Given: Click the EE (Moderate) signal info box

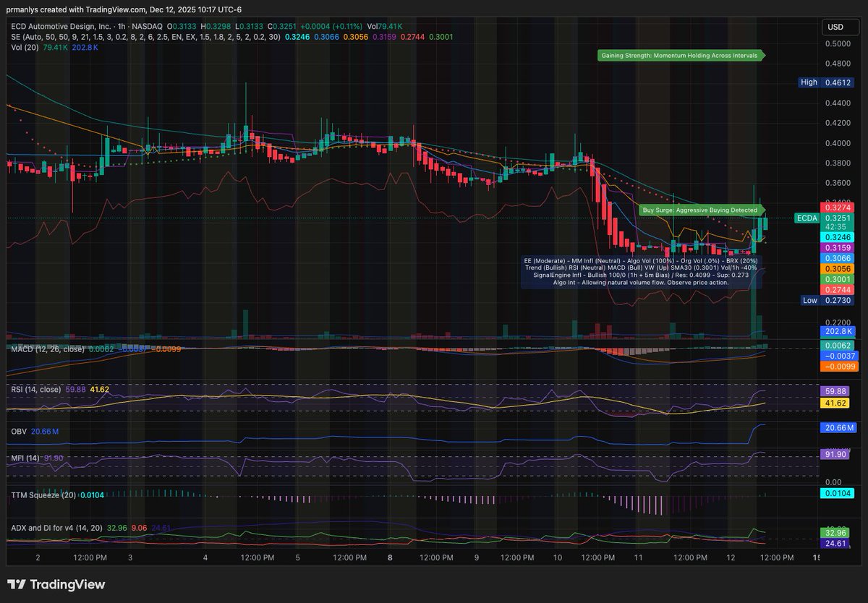Looking at the screenshot, I should coord(640,271).
